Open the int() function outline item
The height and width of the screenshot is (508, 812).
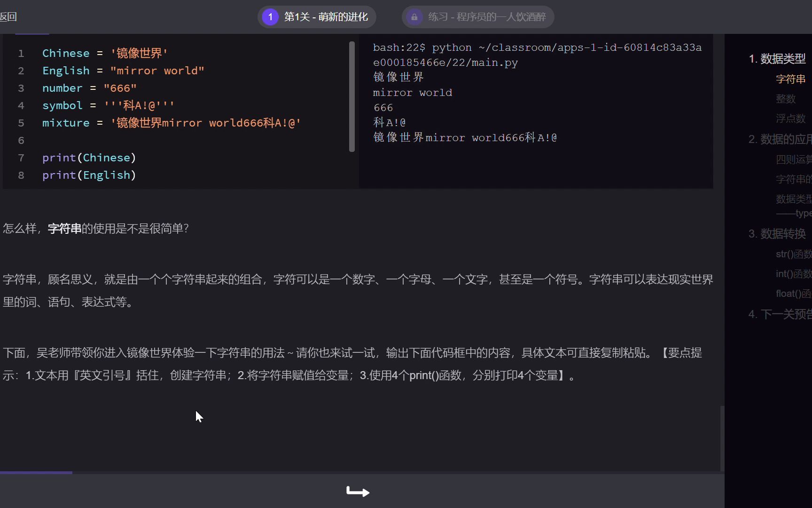(793, 274)
